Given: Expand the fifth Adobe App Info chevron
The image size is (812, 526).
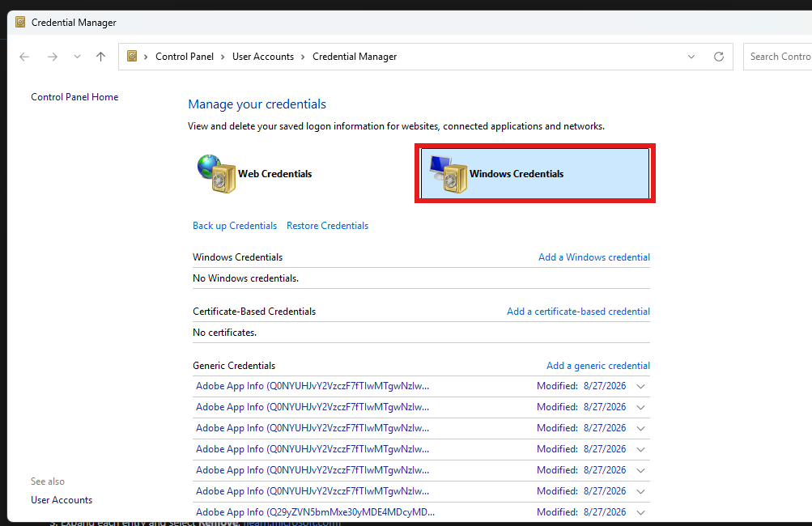Looking at the screenshot, I should 640,471.
